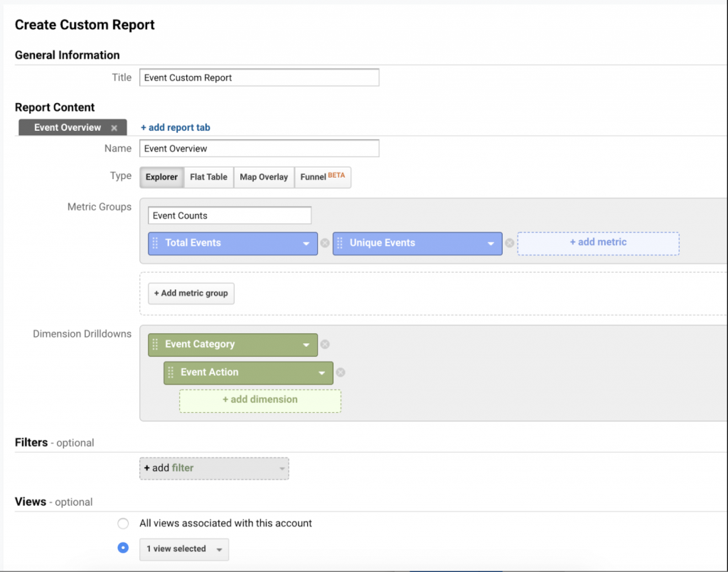Viewport: 728px width, 572px height.
Task: Grab the Event Action drag handle
Action: click(171, 372)
